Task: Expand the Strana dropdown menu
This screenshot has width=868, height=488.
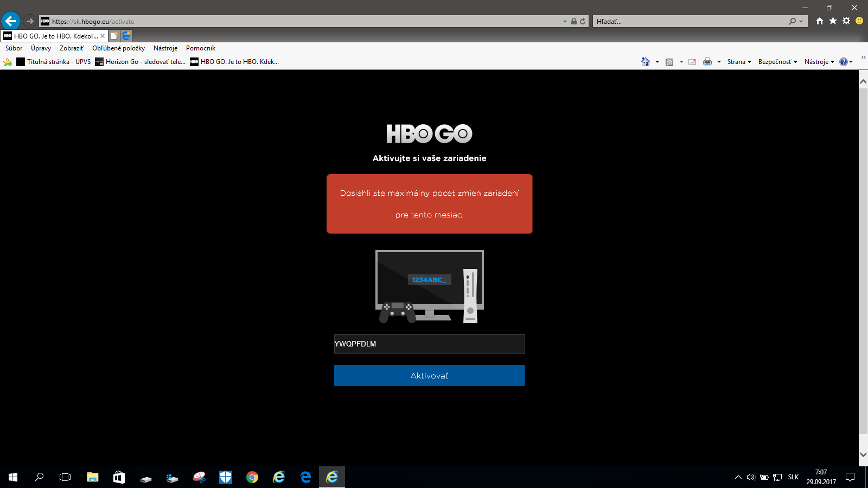Action: (x=739, y=62)
